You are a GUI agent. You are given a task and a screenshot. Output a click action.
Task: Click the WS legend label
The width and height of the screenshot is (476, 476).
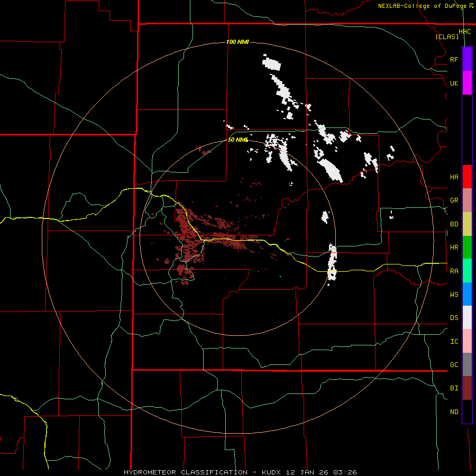click(454, 295)
